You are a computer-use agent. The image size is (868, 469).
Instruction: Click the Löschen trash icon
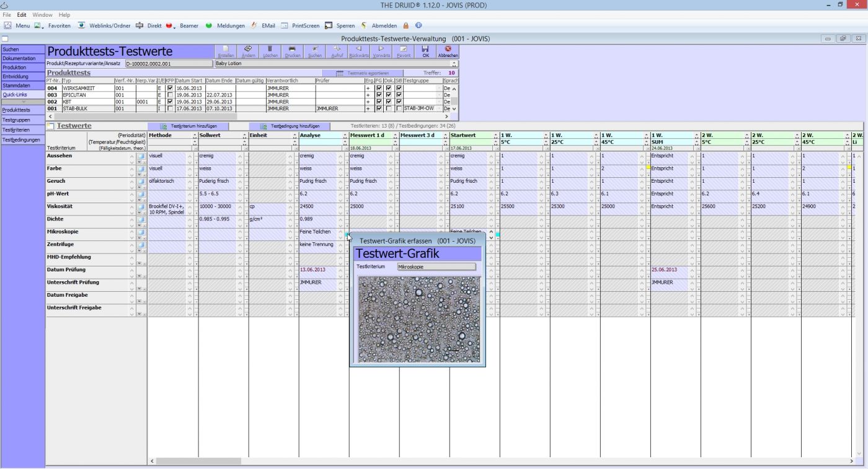click(270, 49)
